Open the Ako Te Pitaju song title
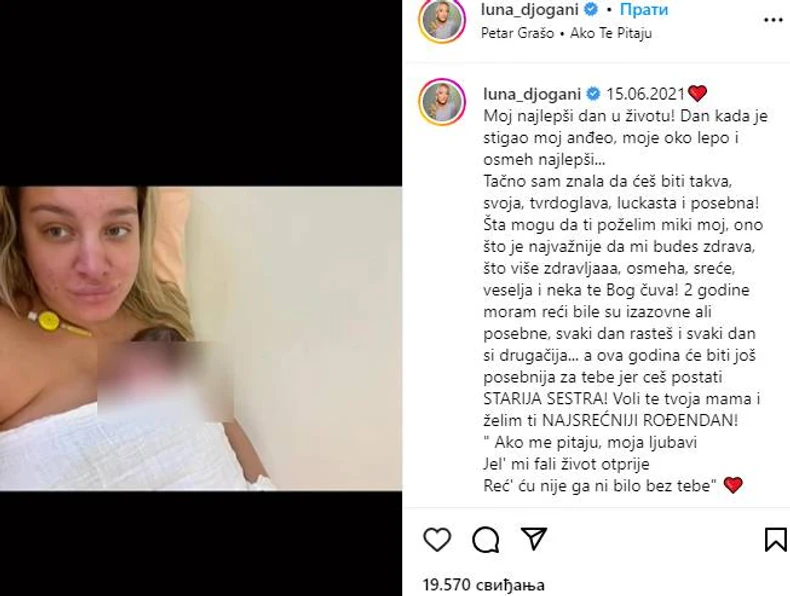Viewport: 790px width, 596px height. pos(611,33)
